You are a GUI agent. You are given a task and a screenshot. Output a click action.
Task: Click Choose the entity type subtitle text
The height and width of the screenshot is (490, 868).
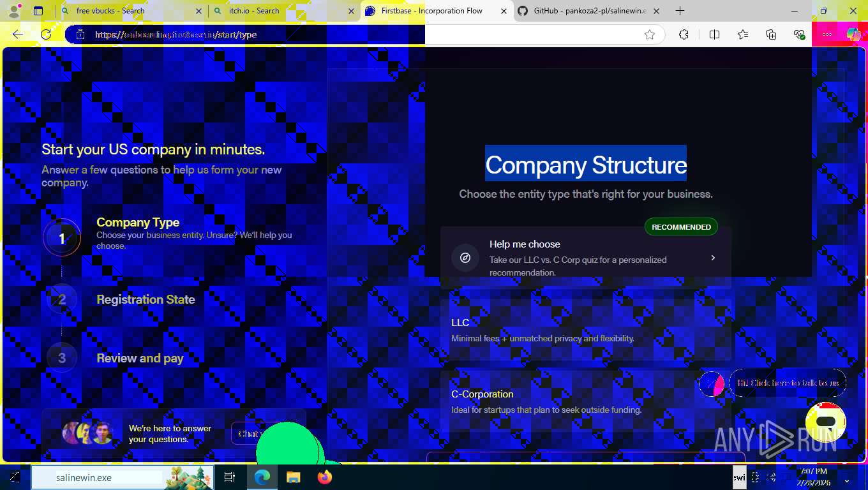pyautogui.click(x=586, y=194)
